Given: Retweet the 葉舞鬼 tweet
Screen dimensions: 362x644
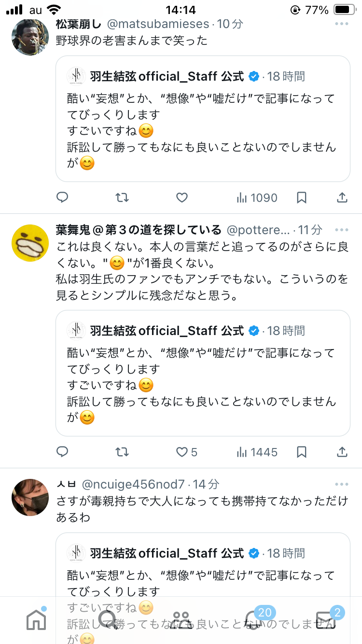Looking at the screenshot, I should point(122,452).
